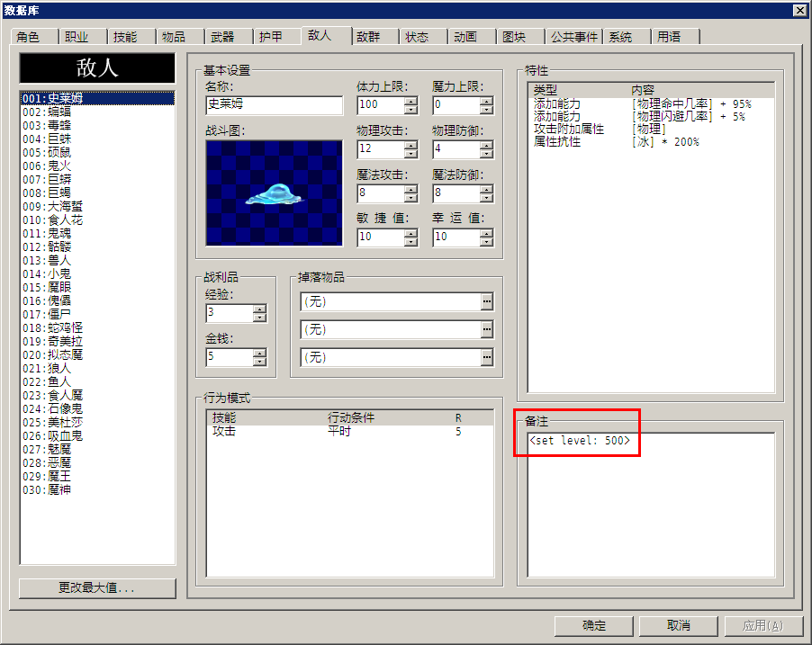Open the third drop item browse button
This screenshot has height=645, width=812.
tap(487, 357)
